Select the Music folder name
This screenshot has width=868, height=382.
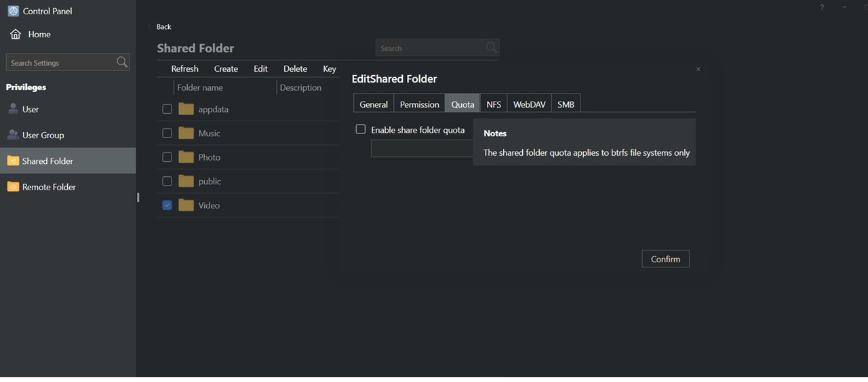tap(209, 133)
